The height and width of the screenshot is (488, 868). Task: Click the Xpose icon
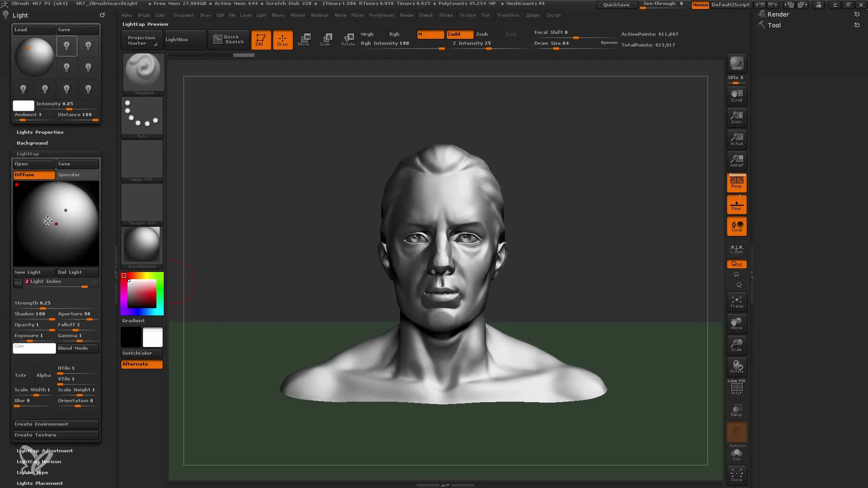(736, 475)
